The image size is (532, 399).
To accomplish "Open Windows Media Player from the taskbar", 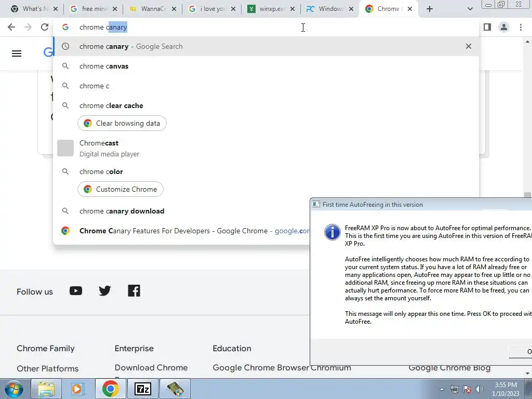I will click(x=78, y=389).
